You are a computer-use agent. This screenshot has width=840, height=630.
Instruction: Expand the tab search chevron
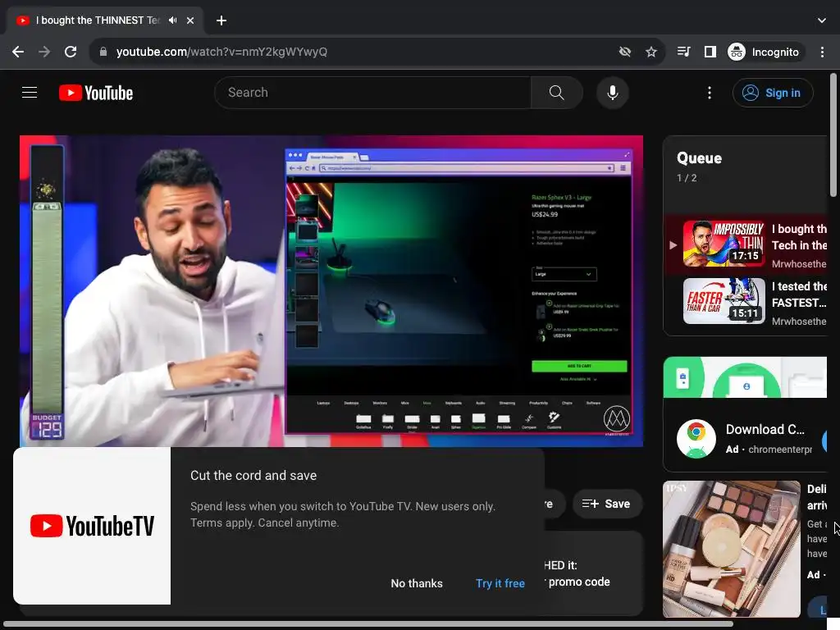pyautogui.click(x=822, y=21)
